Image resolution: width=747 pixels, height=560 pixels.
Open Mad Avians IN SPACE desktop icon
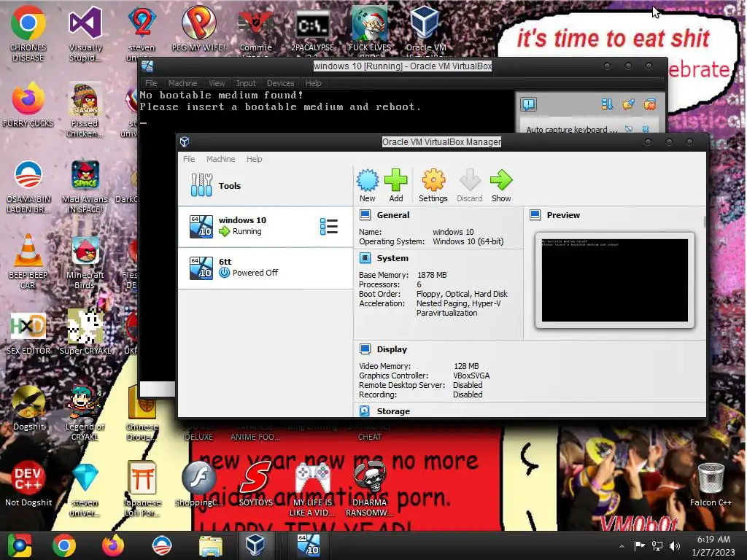(85, 186)
